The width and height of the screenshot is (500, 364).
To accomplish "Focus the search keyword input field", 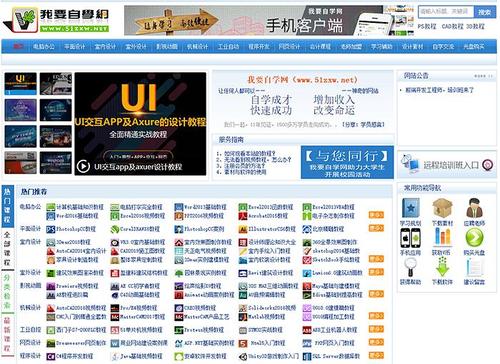I will [x=446, y=12].
